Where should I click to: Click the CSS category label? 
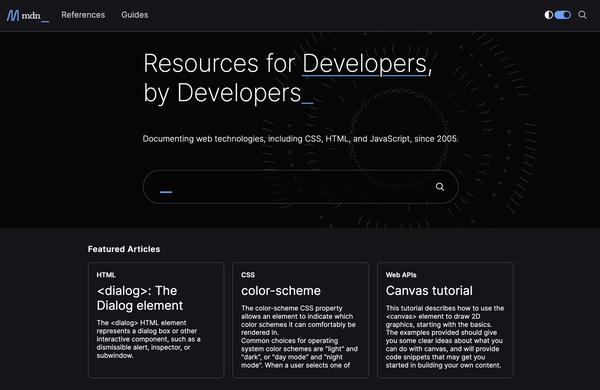[x=248, y=275]
